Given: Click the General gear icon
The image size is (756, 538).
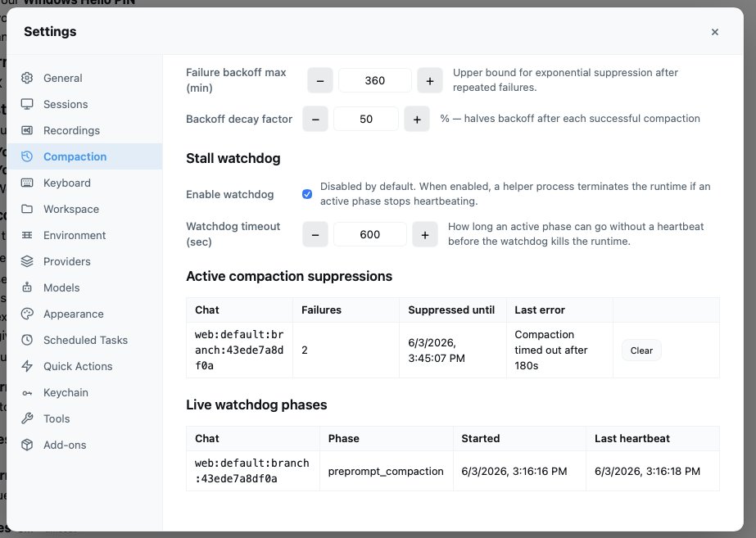Looking at the screenshot, I should pyautogui.click(x=27, y=78).
